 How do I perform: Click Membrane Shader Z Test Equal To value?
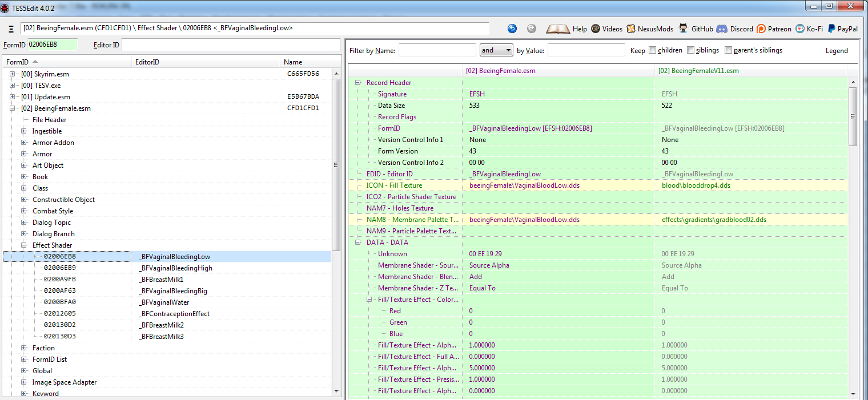pyautogui.click(x=483, y=288)
